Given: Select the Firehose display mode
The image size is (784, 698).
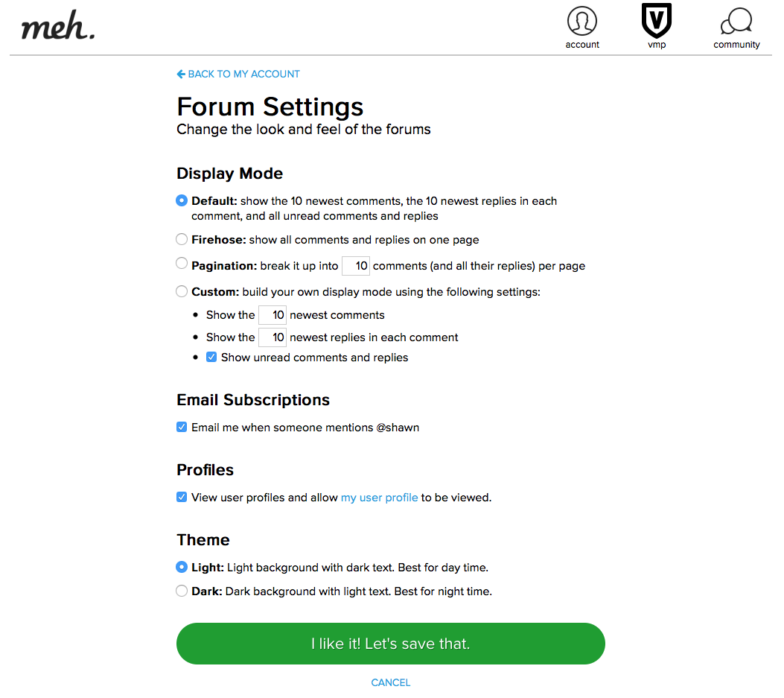Looking at the screenshot, I should pos(182,239).
